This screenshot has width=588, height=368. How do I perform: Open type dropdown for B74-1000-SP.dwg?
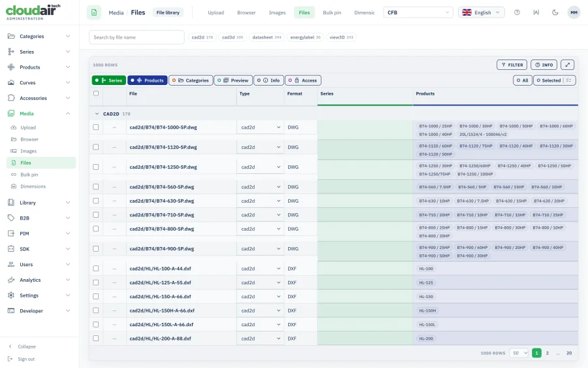[260, 127]
